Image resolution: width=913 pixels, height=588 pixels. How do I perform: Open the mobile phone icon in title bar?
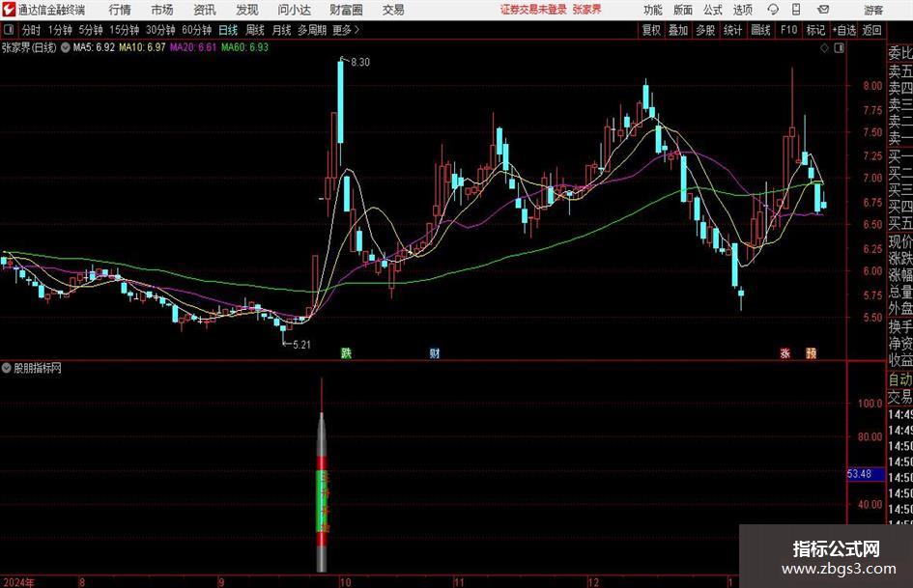coord(796,10)
